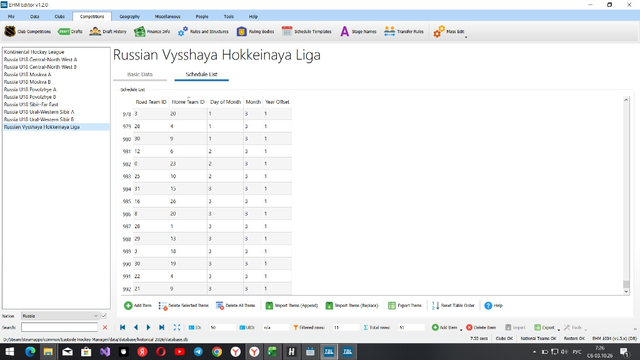Go to the first record
This screenshot has width=640, height=360.
(122, 327)
